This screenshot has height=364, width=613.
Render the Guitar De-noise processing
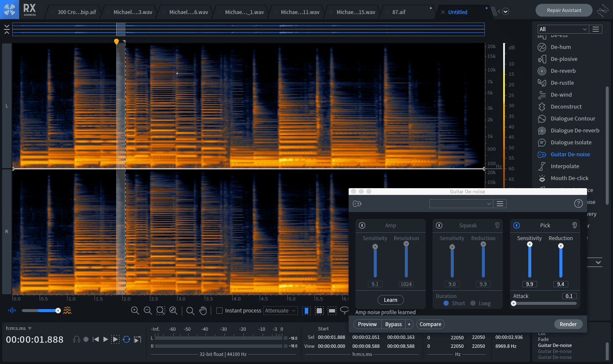(x=568, y=324)
